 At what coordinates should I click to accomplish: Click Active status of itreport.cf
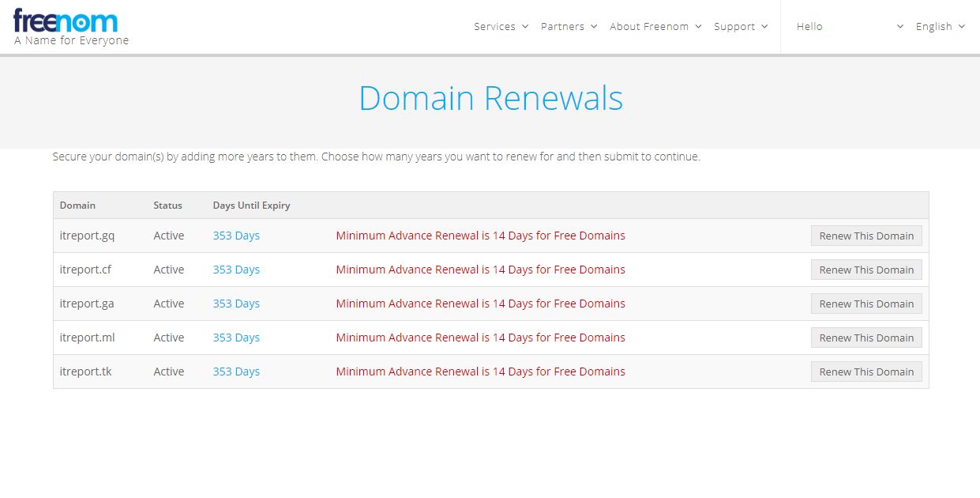pos(169,270)
